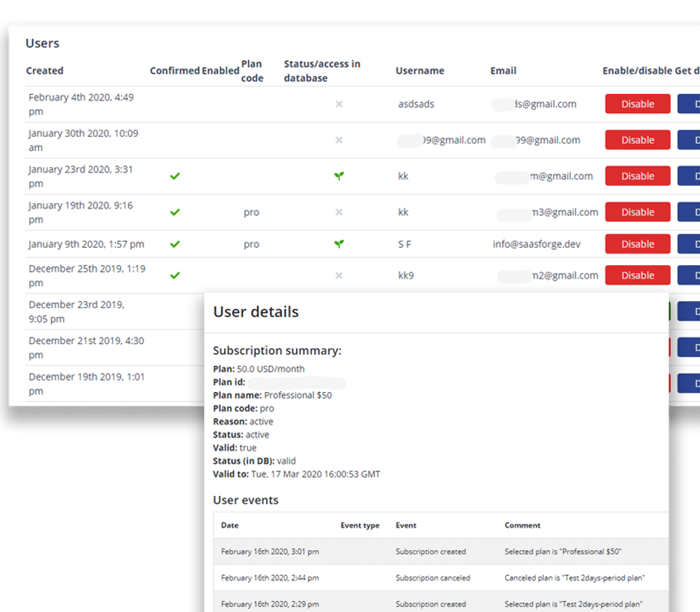Click the Username column header

pos(420,71)
